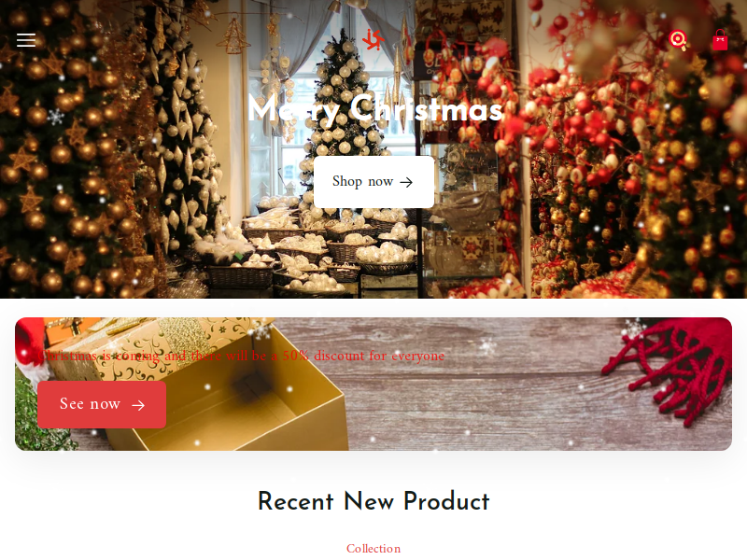Screen dimensions: 747x560
Task: Click the Recent New Product heading
Action: pyautogui.click(x=373, y=501)
